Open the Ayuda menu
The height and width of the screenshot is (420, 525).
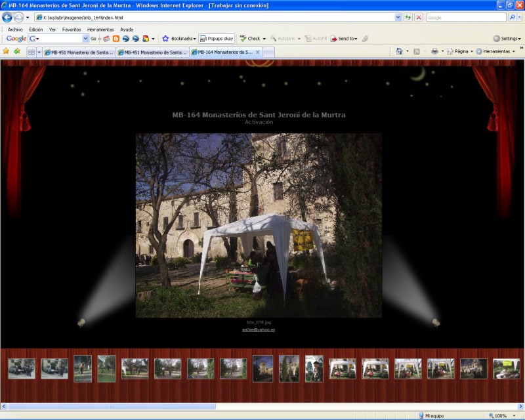tap(127, 30)
